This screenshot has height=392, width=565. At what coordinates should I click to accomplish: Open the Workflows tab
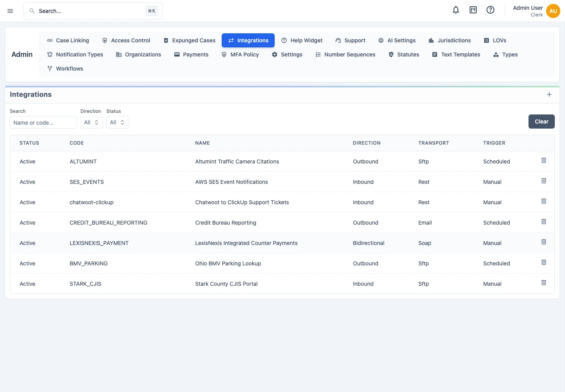click(65, 69)
